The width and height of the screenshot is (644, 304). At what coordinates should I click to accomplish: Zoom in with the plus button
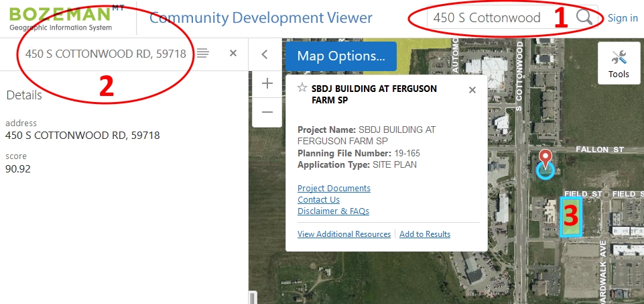pyautogui.click(x=267, y=84)
